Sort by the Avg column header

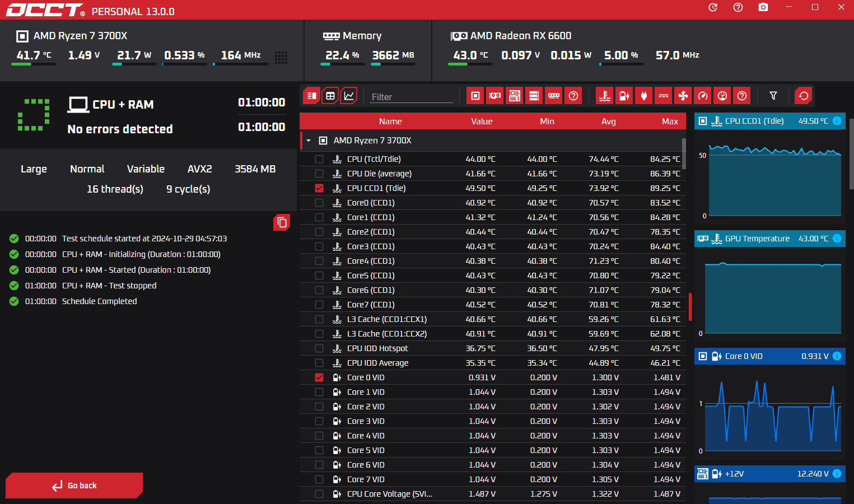click(609, 122)
